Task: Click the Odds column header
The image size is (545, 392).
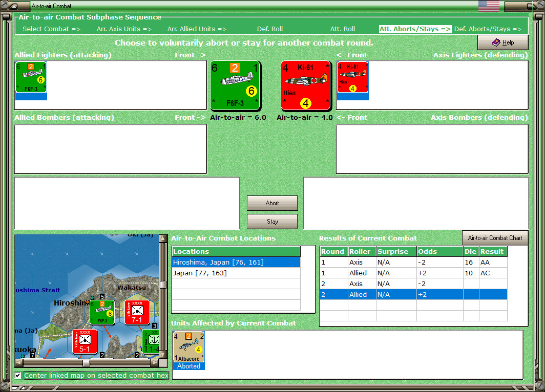Action: pos(439,251)
